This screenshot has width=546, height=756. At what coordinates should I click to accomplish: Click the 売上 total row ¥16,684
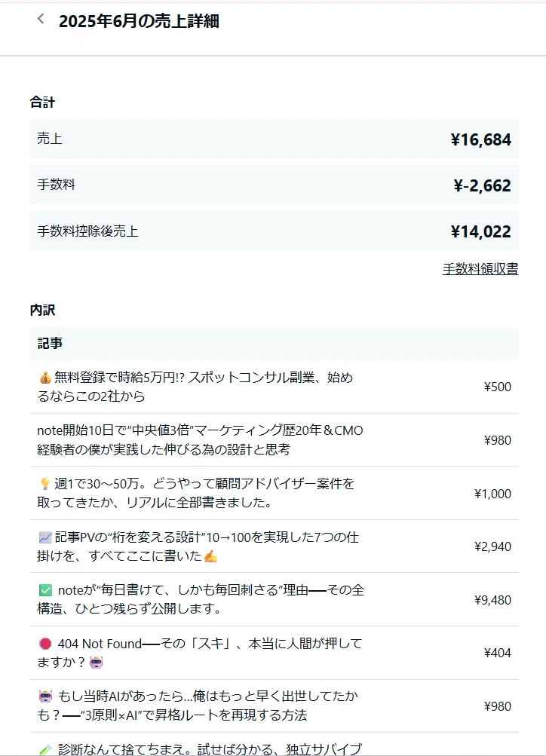pos(275,139)
